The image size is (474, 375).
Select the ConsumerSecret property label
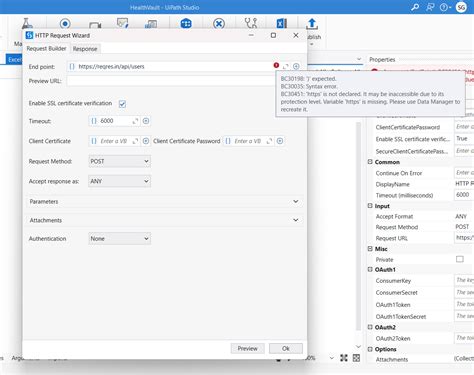coord(396,293)
